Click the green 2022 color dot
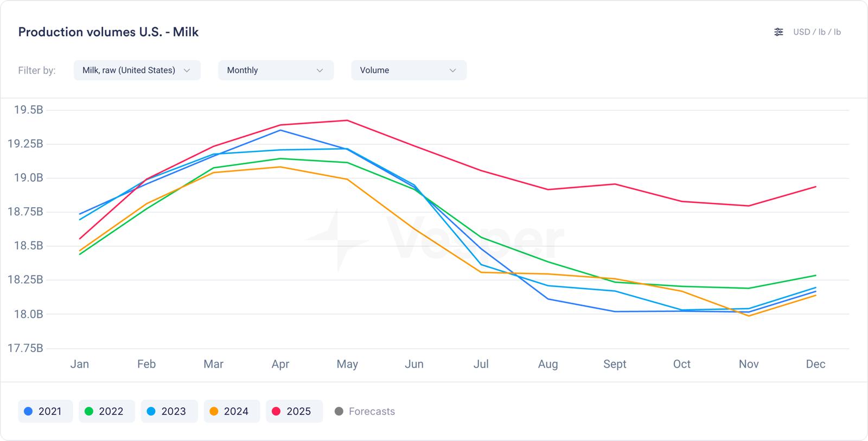This screenshot has height=441, width=868. point(89,411)
